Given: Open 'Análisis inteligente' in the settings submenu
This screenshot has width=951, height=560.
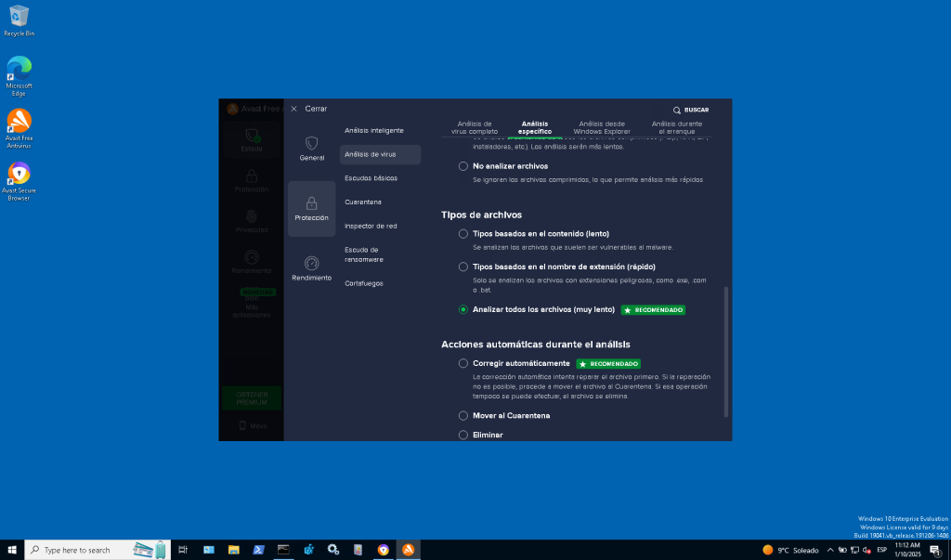Looking at the screenshot, I should pos(374,130).
